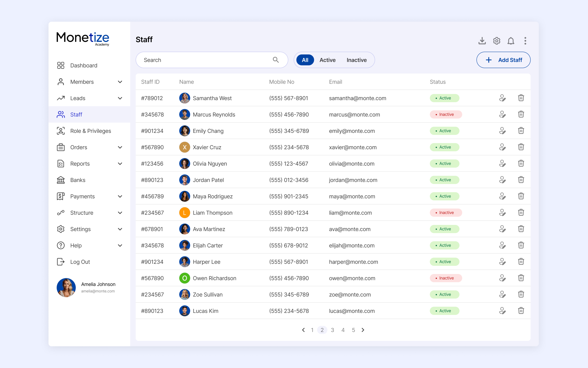Screen dimensions: 588x368
Task: Click the search magnifier icon
Action: pos(276,60)
